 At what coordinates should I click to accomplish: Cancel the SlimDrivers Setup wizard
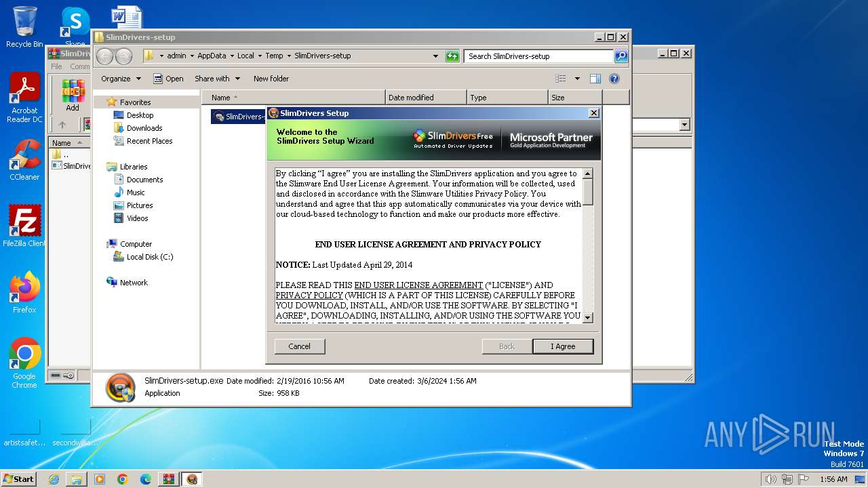pyautogui.click(x=299, y=346)
